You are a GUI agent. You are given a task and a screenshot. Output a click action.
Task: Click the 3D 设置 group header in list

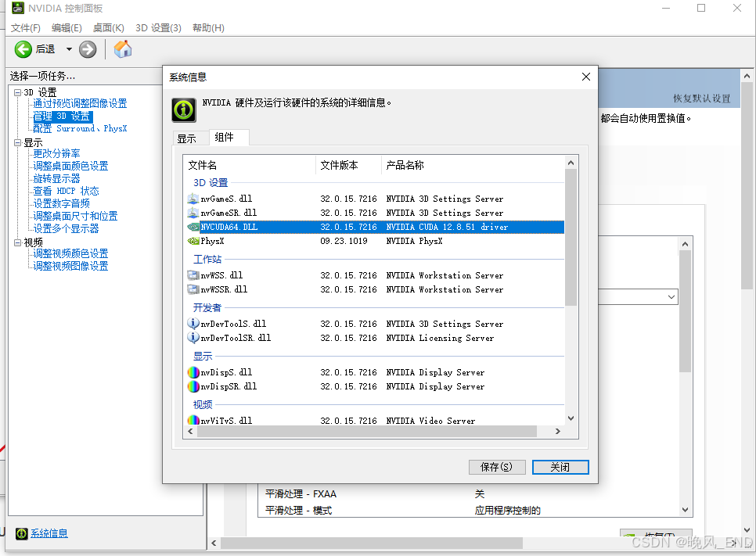click(x=211, y=183)
